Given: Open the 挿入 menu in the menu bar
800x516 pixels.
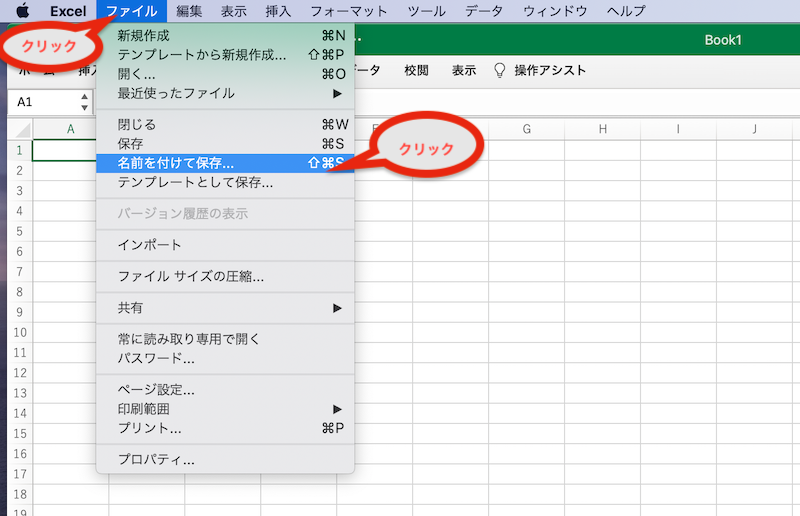Looking at the screenshot, I should tap(278, 11).
